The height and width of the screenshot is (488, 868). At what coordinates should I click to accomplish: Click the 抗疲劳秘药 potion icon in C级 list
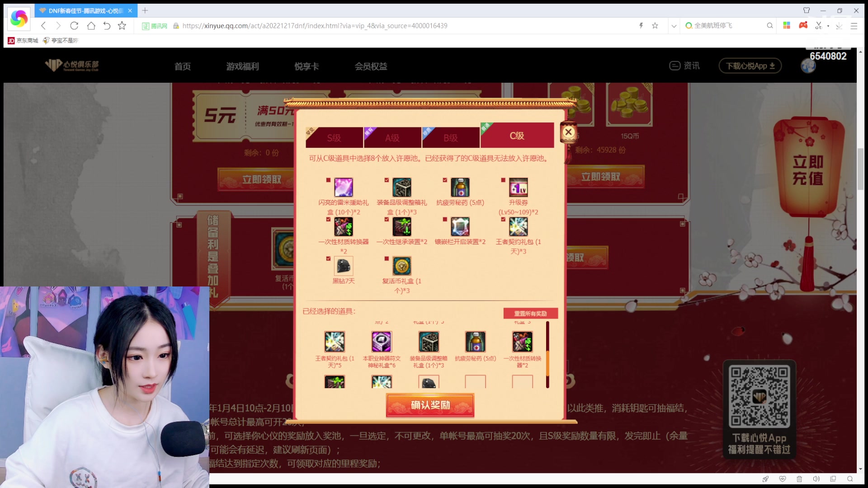460,187
